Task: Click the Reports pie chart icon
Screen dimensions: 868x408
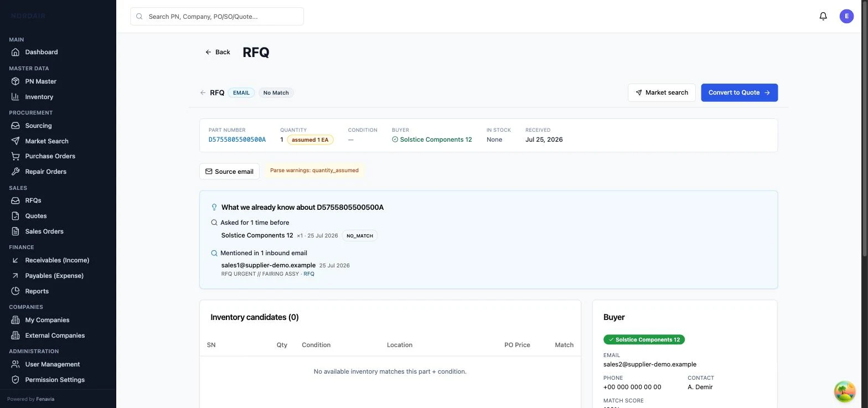Action: [x=15, y=291]
